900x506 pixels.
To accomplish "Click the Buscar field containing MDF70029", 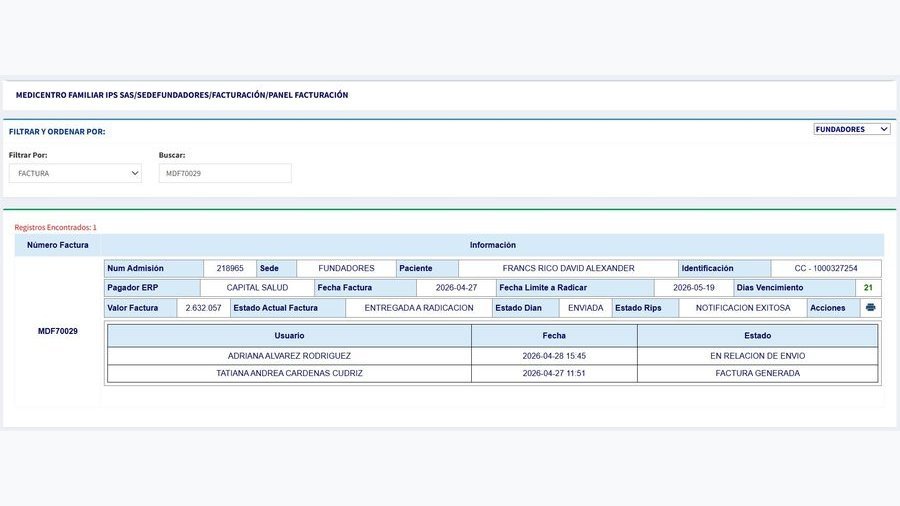I will [225, 173].
